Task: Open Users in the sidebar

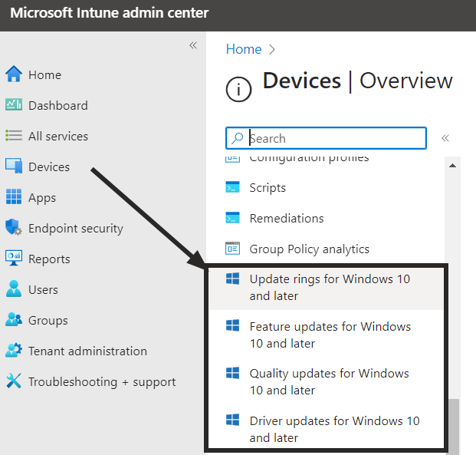Action: [x=43, y=290]
